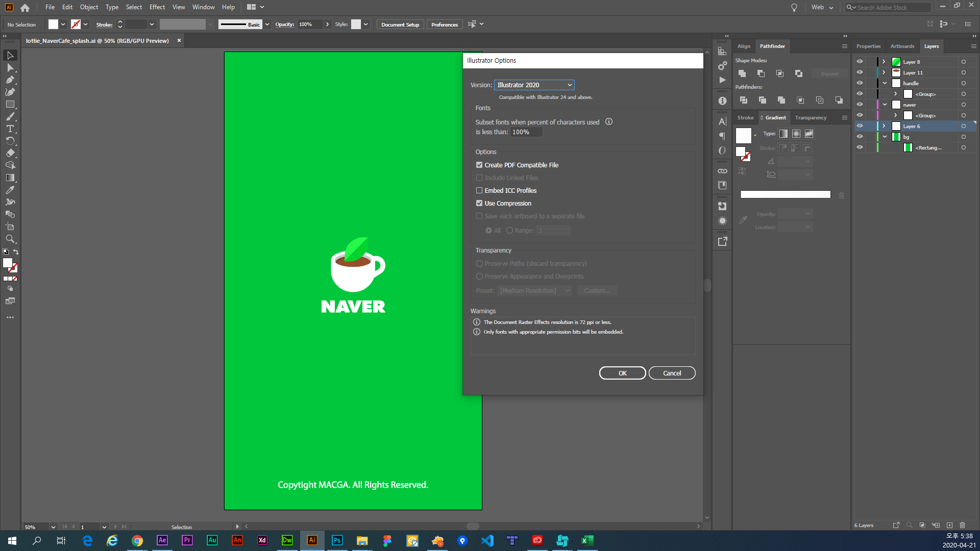
Task: Select the Pen tool
Action: [x=10, y=80]
